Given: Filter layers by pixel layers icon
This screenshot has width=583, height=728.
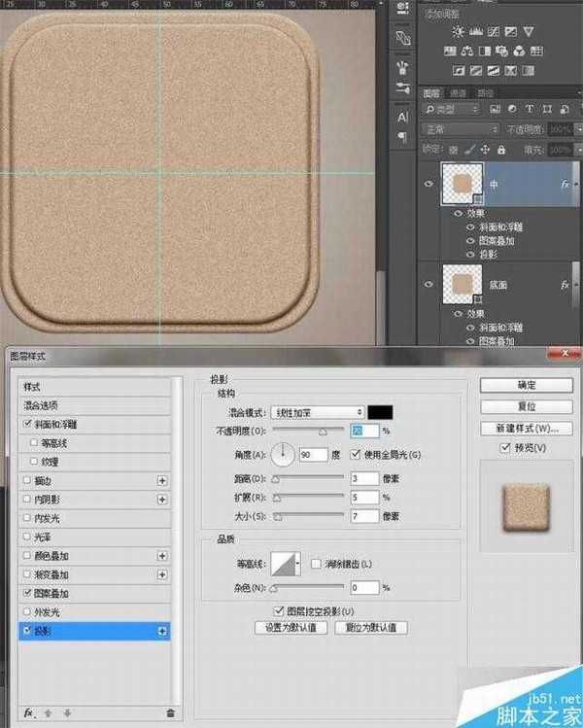Looking at the screenshot, I should pos(496,109).
